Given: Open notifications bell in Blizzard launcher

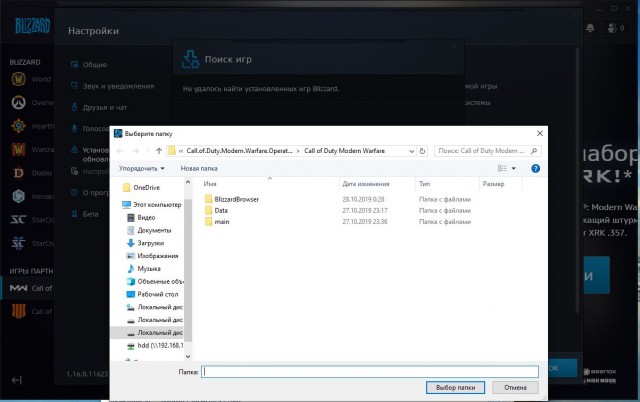Looking at the screenshot, I should tap(590, 28).
